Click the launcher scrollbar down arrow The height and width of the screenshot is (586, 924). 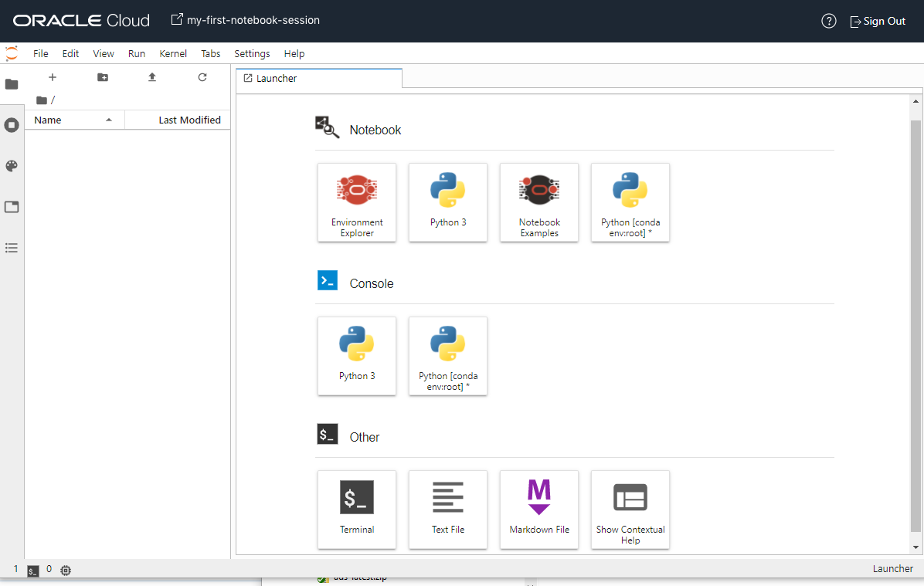coord(916,547)
